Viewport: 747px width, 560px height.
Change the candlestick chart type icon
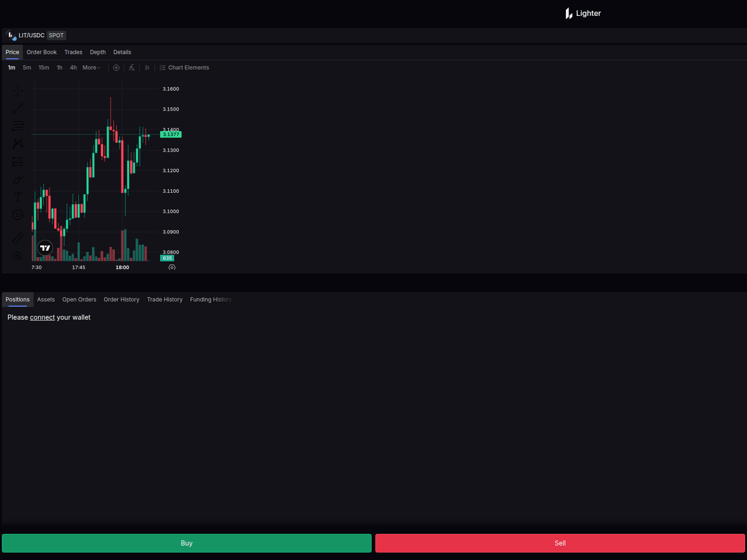coord(147,68)
